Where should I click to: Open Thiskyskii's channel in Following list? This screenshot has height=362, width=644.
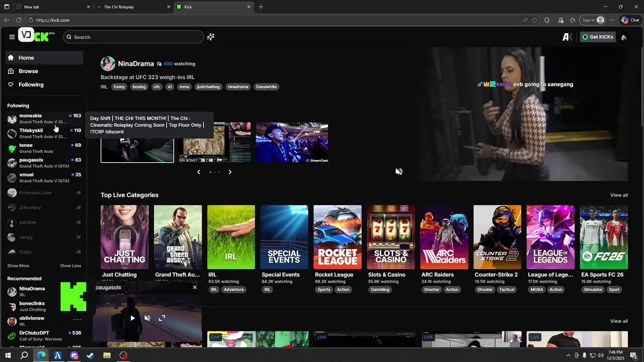point(44,133)
